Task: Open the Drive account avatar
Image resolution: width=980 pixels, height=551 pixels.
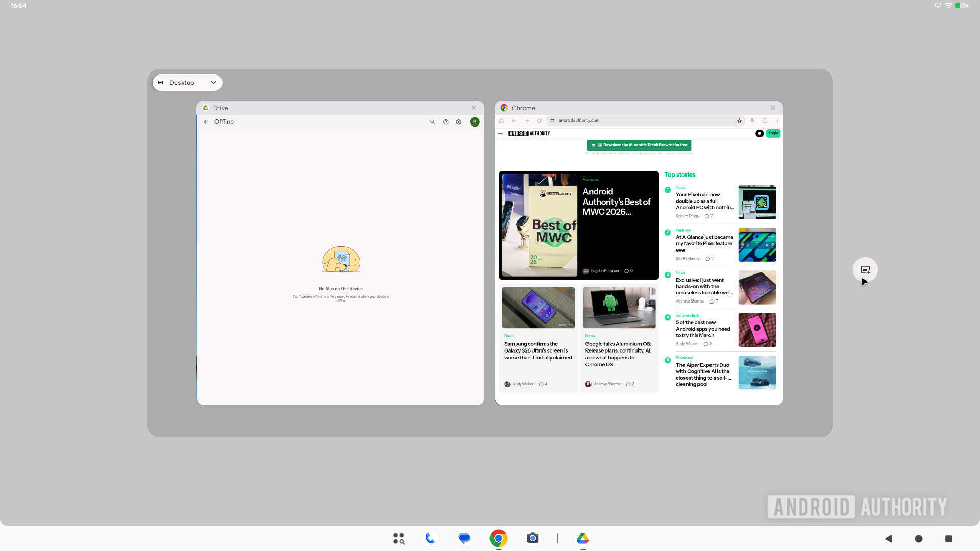Action: pyautogui.click(x=475, y=122)
